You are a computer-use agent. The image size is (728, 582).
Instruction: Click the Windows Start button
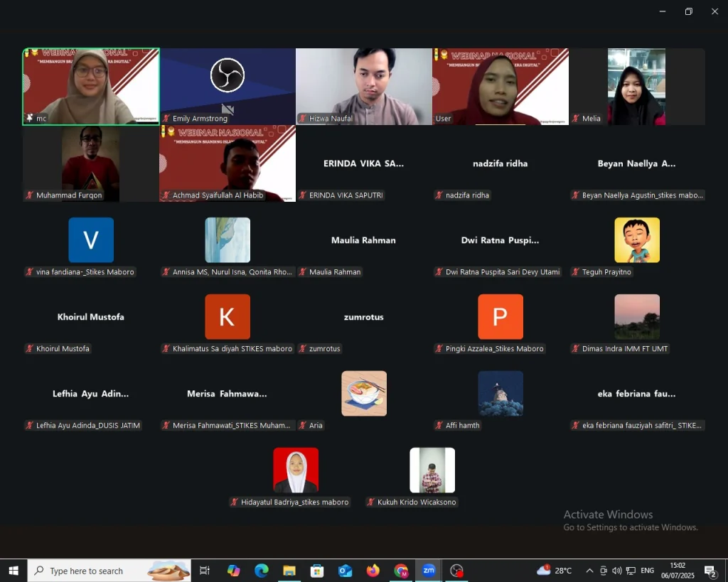tap(14, 570)
